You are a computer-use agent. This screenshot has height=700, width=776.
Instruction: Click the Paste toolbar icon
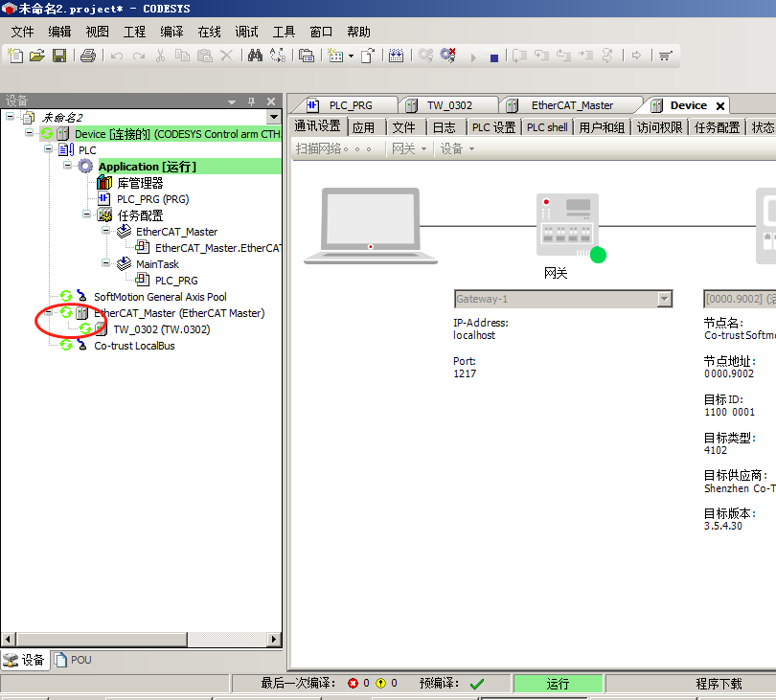tap(205, 56)
